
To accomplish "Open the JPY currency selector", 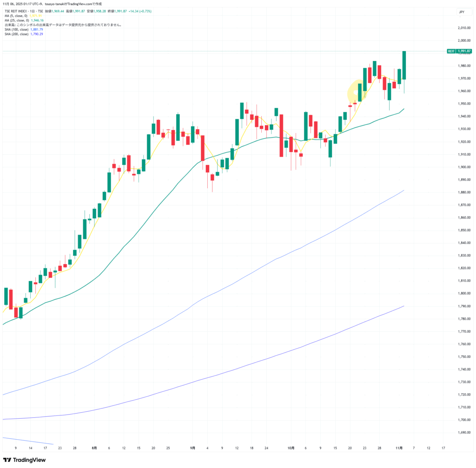I will pyautogui.click(x=461, y=13).
